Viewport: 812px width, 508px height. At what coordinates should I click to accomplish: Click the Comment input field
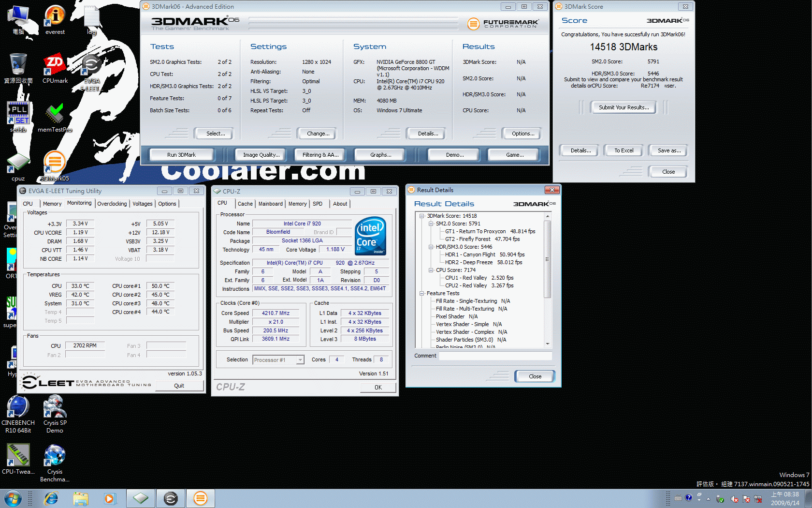pyautogui.click(x=495, y=356)
